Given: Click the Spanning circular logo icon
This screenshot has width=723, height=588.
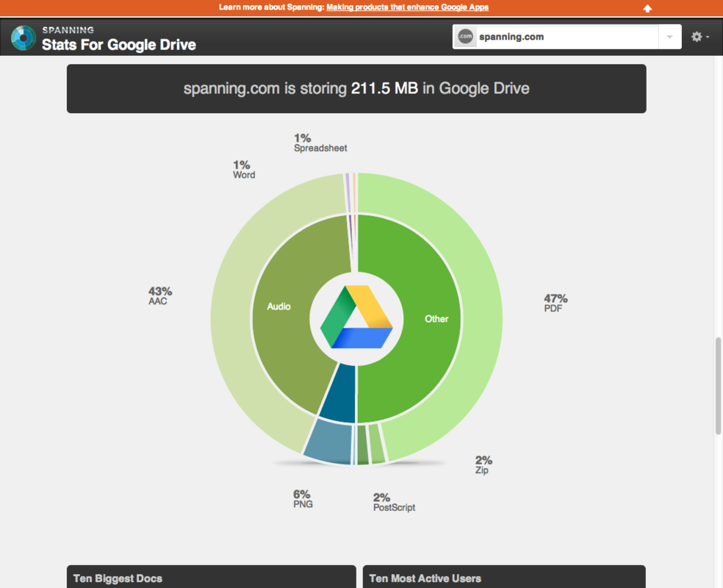Looking at the screenshot, I should click(x=23, y=37).
